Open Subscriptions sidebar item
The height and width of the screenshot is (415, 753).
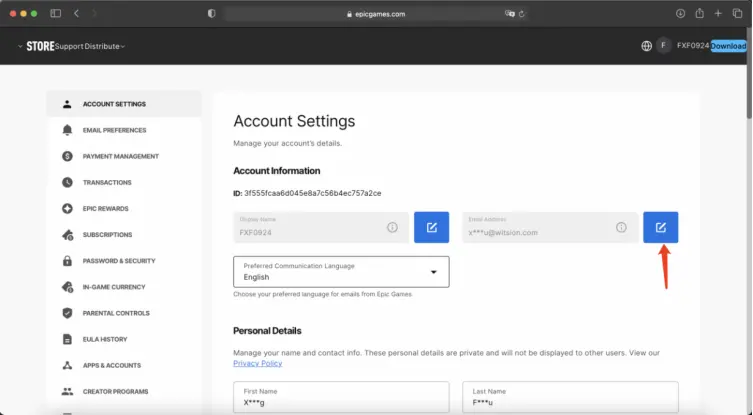124,234
